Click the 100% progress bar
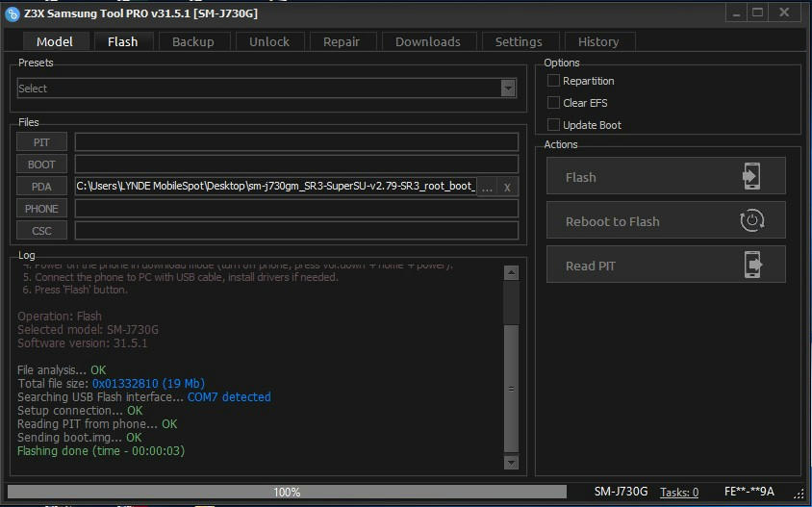This screenshot has height=507, width=812. tap(287, 492)
